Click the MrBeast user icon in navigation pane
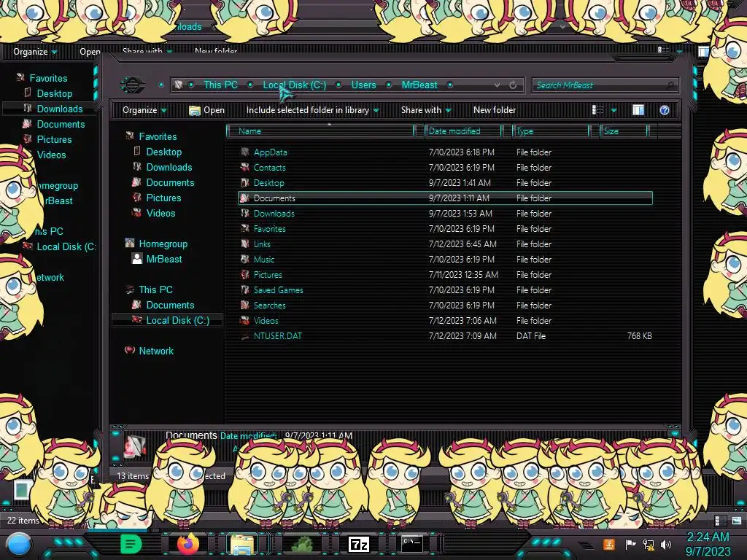 (136, 259)
